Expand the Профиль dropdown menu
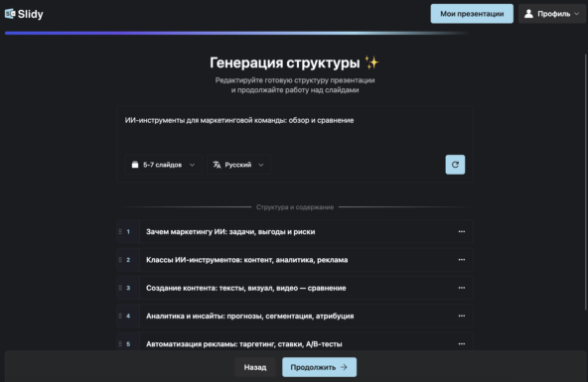 (552, 14)
